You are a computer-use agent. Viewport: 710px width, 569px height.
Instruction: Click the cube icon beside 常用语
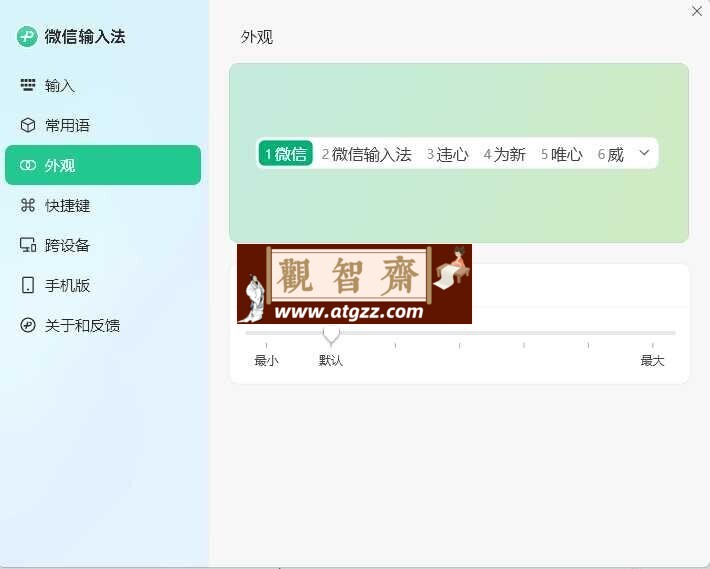coord(28,125)
